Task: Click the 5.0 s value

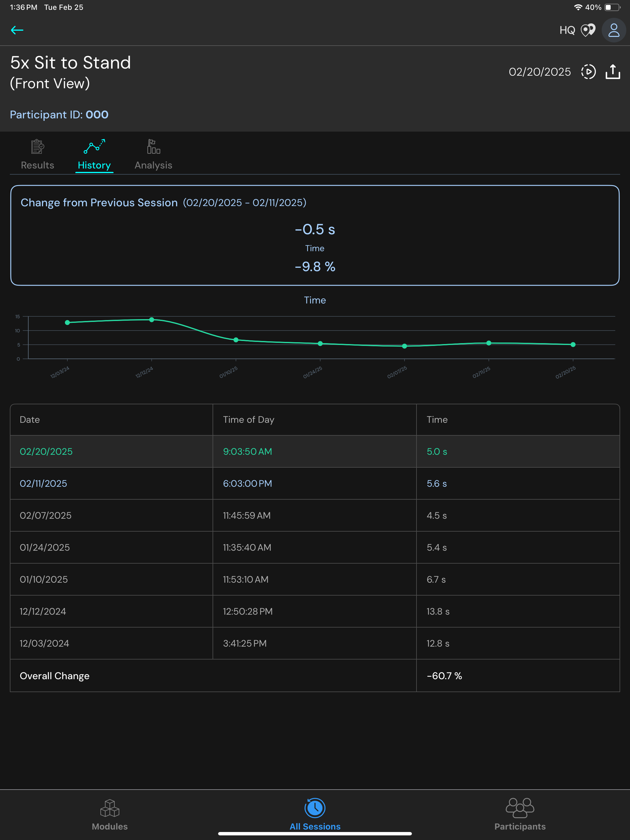Action: (437, 452)
